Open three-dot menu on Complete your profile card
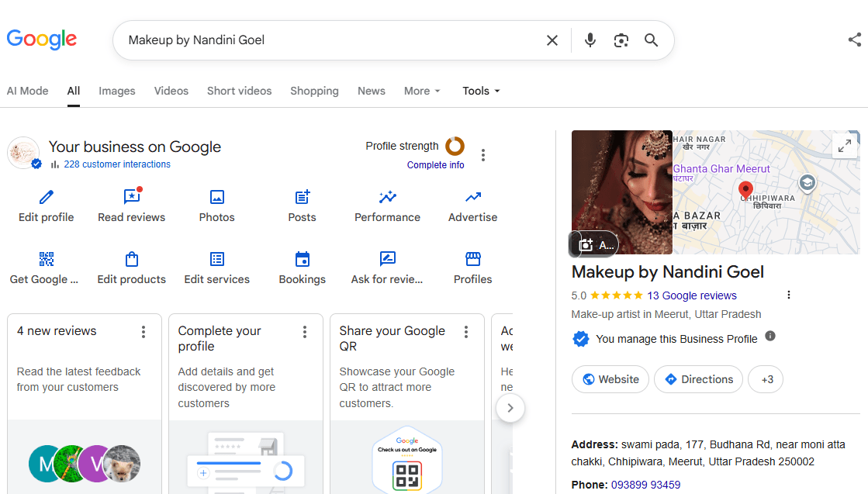 [x=305, y=332]
